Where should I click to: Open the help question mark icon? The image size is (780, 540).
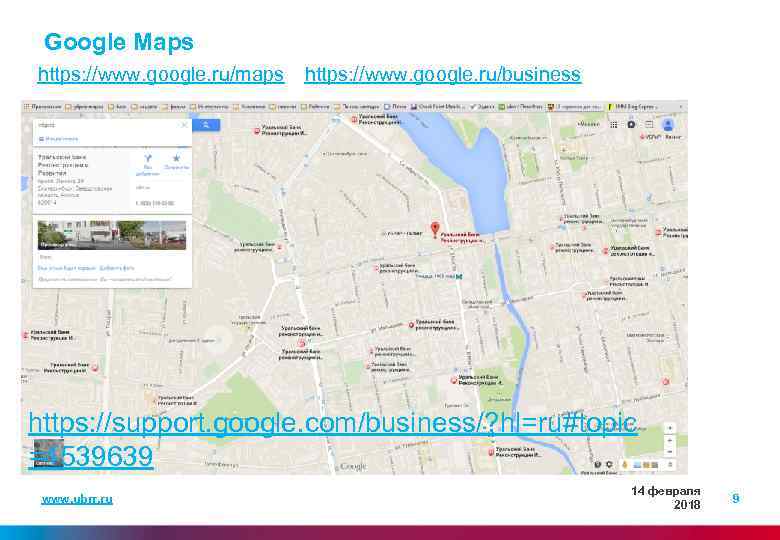[x=597, y=464]
